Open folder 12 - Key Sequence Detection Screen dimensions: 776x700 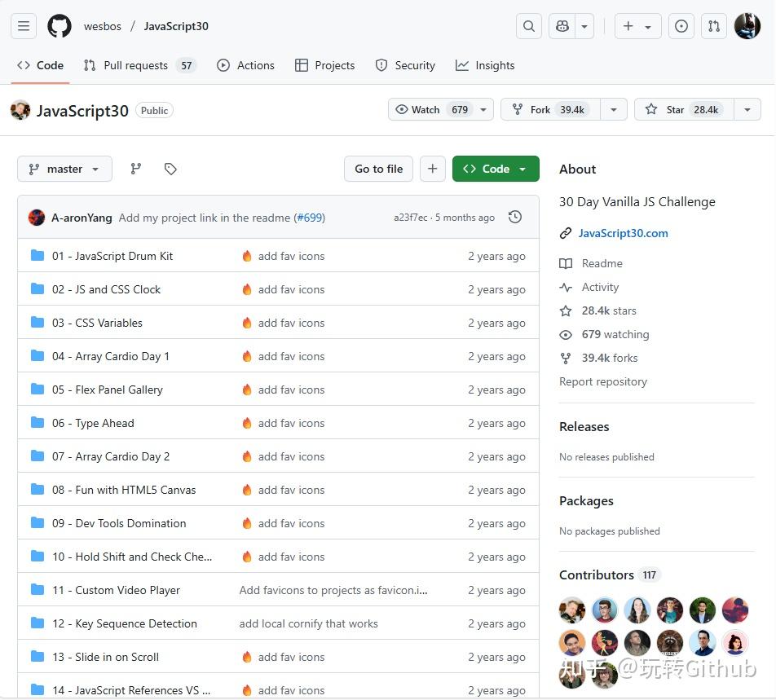tap(124, 623)
